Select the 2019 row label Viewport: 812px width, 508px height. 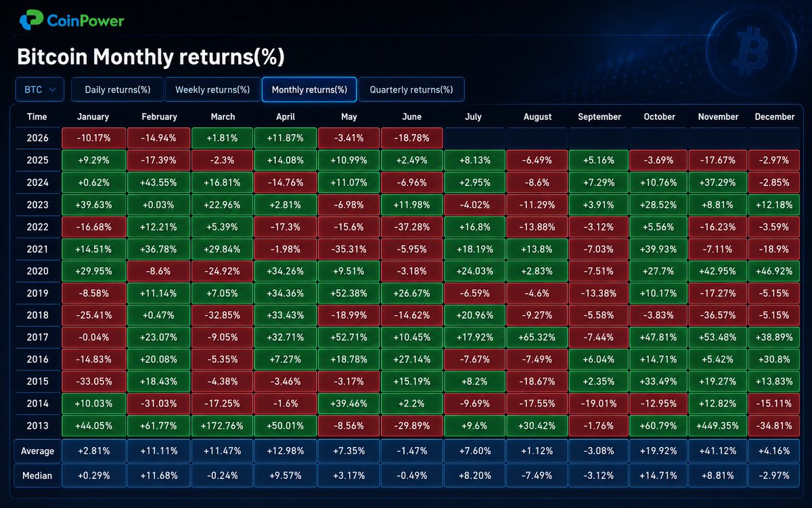[37, 294]
